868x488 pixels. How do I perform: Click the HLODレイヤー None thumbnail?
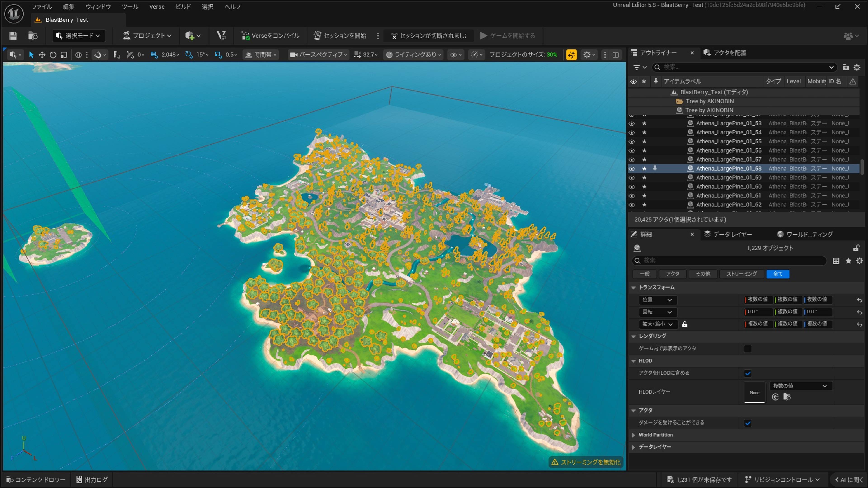click(x=755, y=392)
